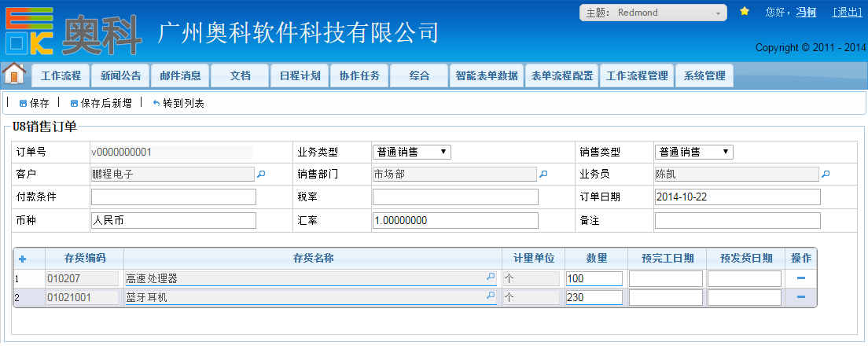Screen dimensions: 868x353
Task: Click the customer lookup magnifier icon
Action: [261, 175]
